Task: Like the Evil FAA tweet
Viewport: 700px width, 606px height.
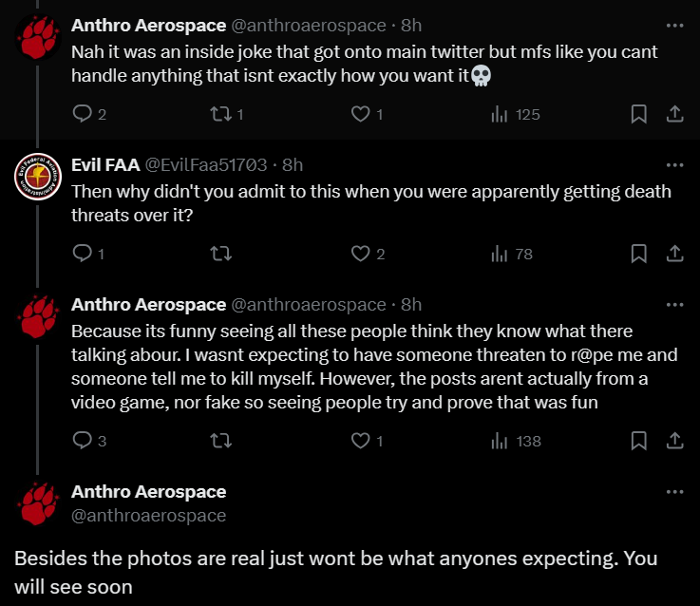Action: click(x=360, y=254)
